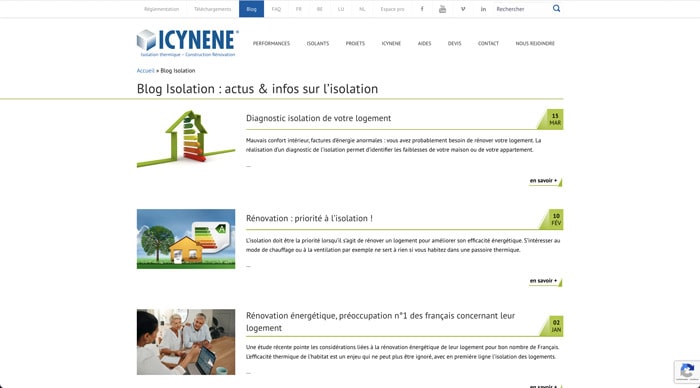Open the Projets menu

[355, 43]
